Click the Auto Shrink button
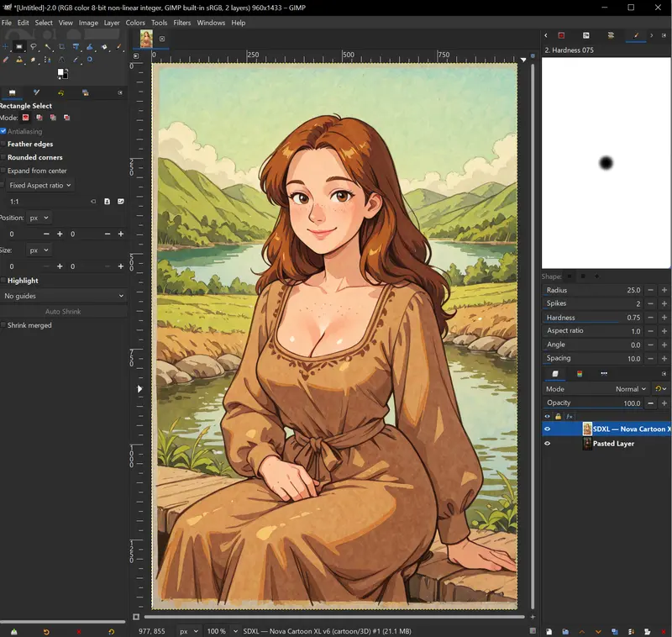The width and height of the screenshot is (672, 637). click(63, 312)
